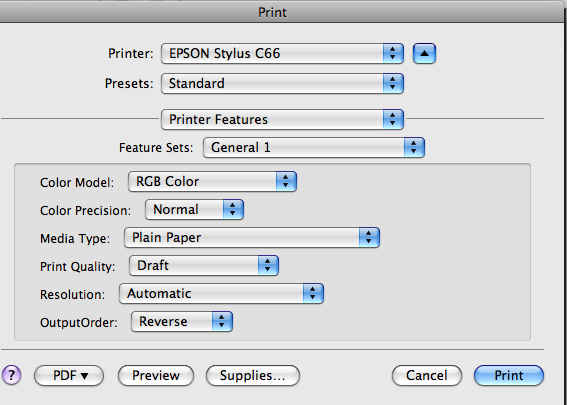The width and height of the screenshot is (567, 405).
Task: Click the Printer dropdown arrow stepper
Action: click(x=393, y=54)
